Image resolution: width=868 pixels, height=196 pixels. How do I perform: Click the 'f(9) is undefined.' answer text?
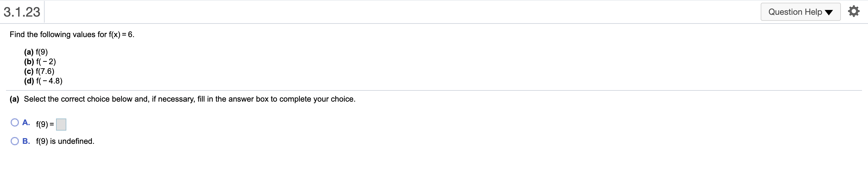(65, 141)
